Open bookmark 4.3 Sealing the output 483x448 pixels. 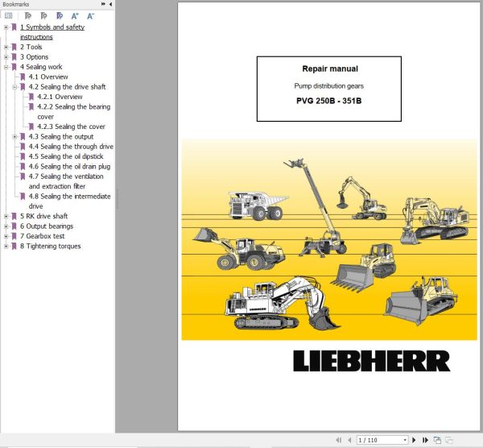point(61,137)
